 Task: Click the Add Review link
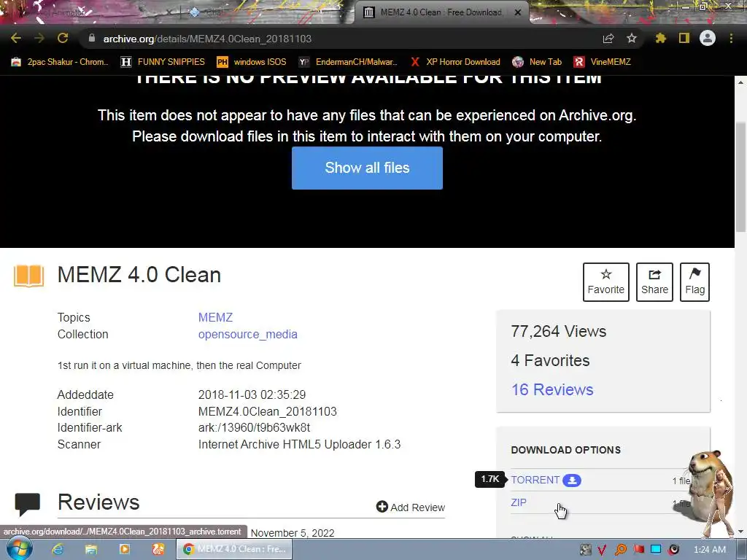[410, 507]
